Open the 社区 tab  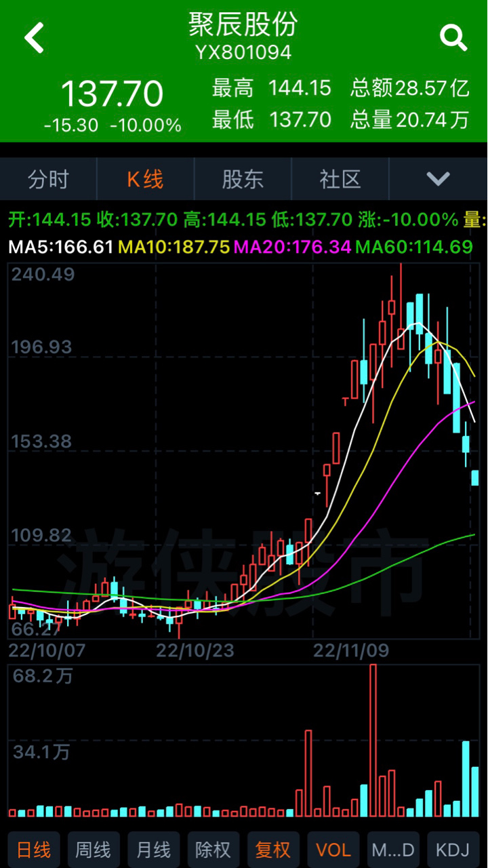pos(340,179)
